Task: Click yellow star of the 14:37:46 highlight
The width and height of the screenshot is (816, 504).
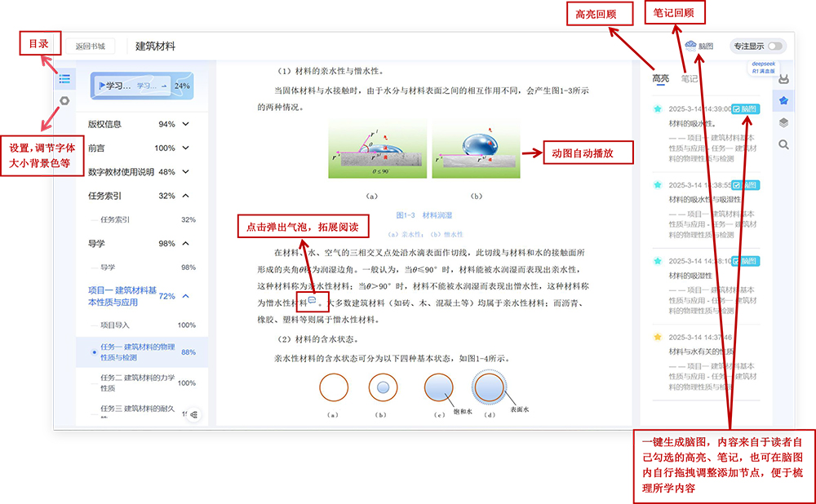Action: pos(658,337)
